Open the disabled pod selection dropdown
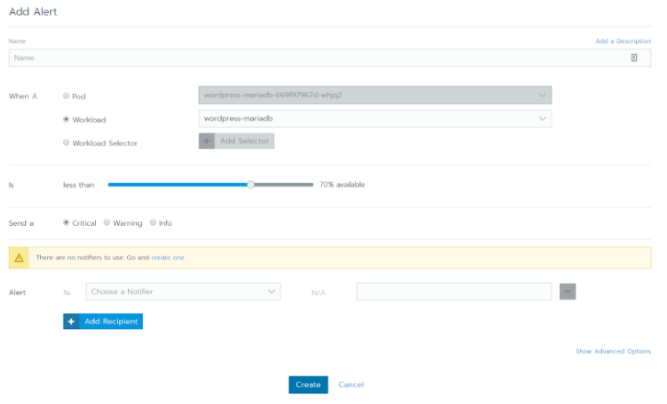This screenshot has width=667, height=404. point(375,95)
